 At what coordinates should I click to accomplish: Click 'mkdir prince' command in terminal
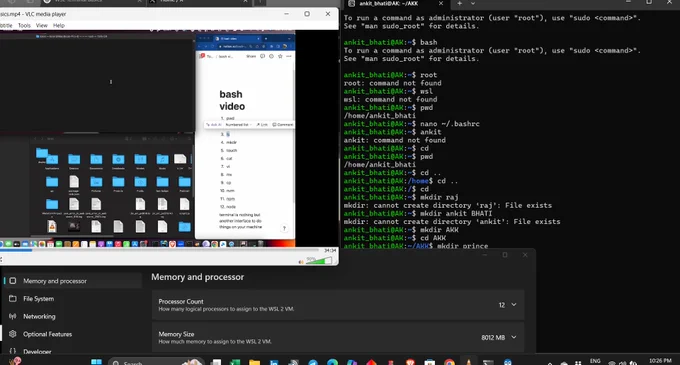(x=462, y=246)
